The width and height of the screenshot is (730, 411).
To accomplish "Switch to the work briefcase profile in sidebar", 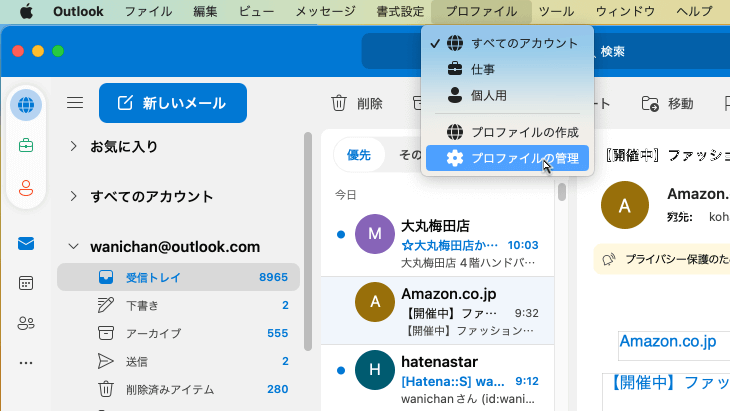I will pos(26,146).
